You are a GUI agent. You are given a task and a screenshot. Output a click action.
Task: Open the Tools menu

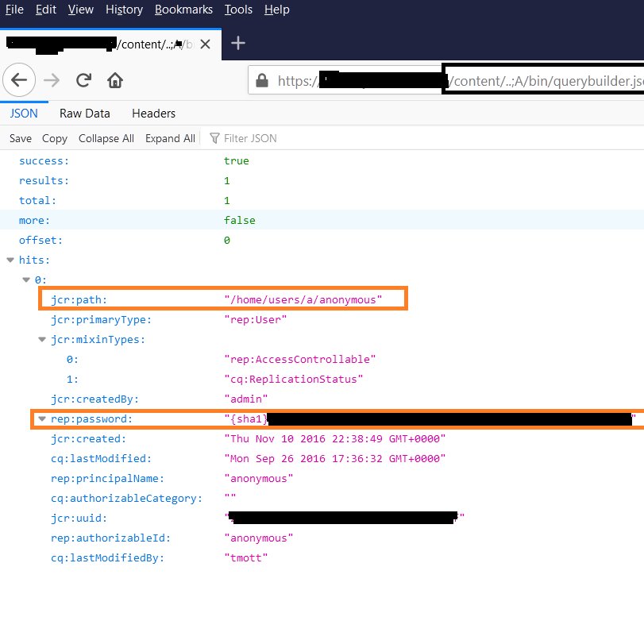pos(238,10)
